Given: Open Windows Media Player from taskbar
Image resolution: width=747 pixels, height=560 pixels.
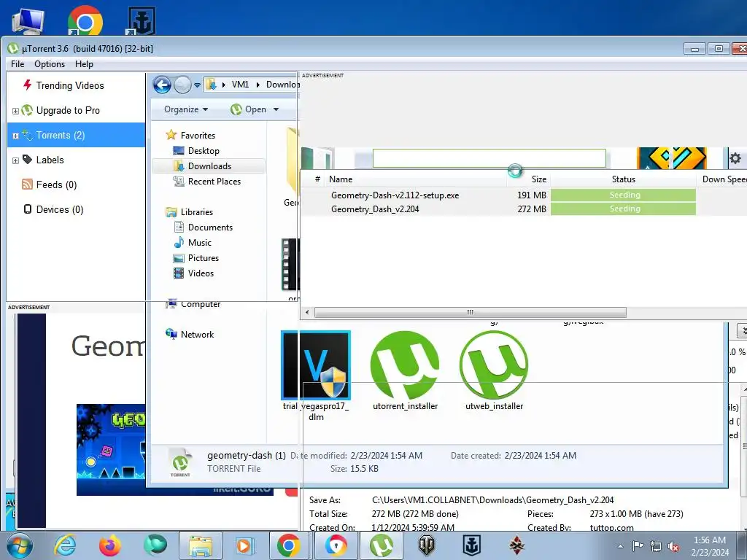Looking at the screenshot, I should point(244,545).
